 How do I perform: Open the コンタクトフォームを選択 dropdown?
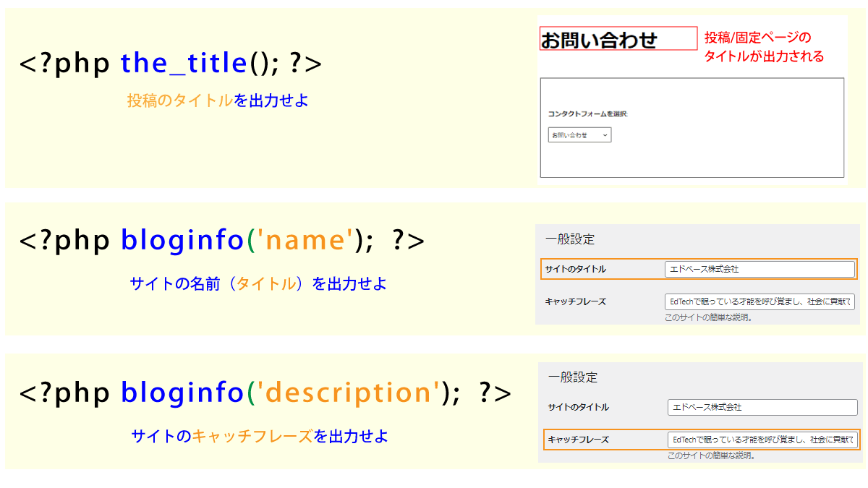coord(579,134)
